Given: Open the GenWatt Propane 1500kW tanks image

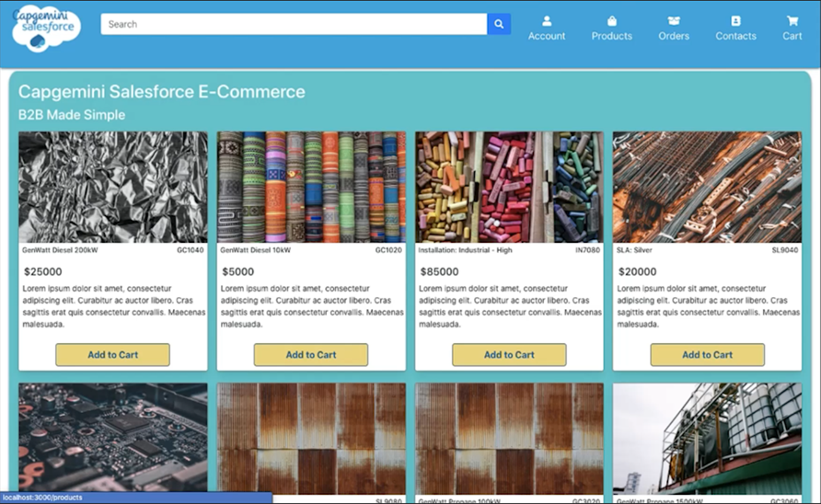Looking at the screenshot, I should (x=708, y=439).
